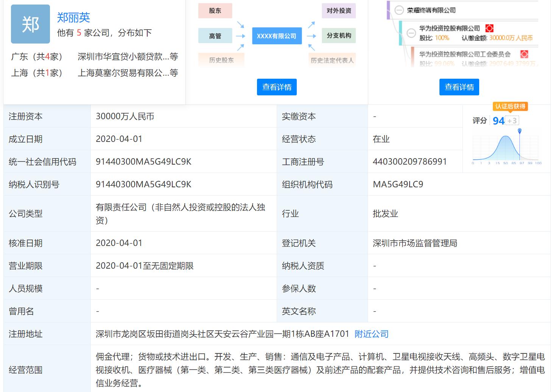The image size is (553, 392).
Task: Select the 高管 node in the diagram
Action: pos(215,36)
